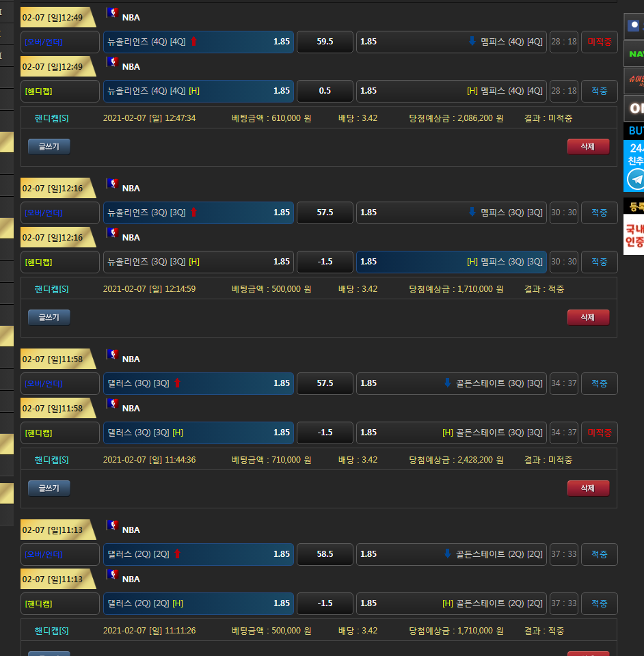The height and width of the screenshot is (656, 644).
Task: Click 글쓰기 button under 610,000 won bet
Action: click(x=49, y=146)
